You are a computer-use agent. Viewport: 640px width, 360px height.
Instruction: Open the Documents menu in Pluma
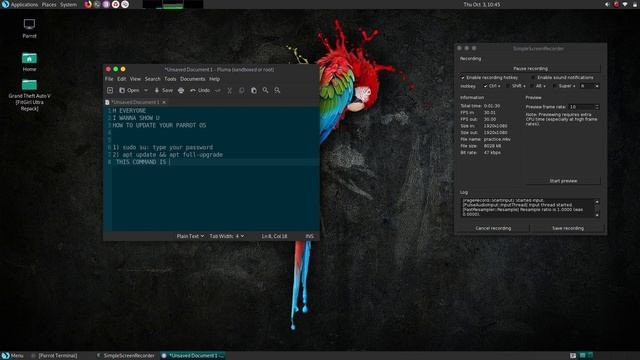coord(193,79)
